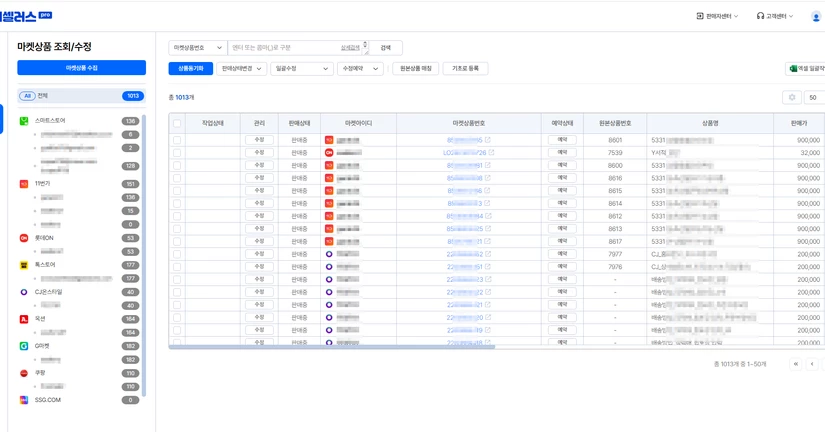Click the Excel icon on 엑셀 일괄 button
Screen dimensions: 825x432
coord(793,69)
